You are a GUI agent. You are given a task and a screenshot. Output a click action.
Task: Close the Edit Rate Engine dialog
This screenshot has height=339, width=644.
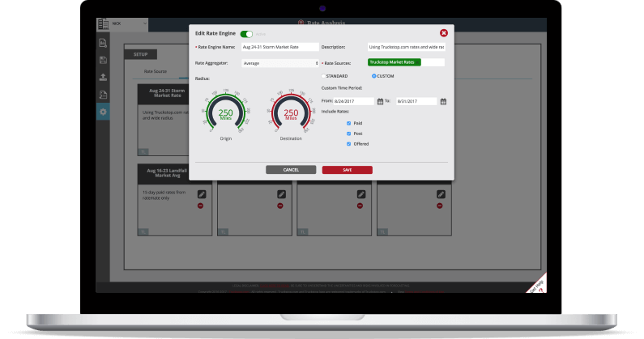(443, 33)
